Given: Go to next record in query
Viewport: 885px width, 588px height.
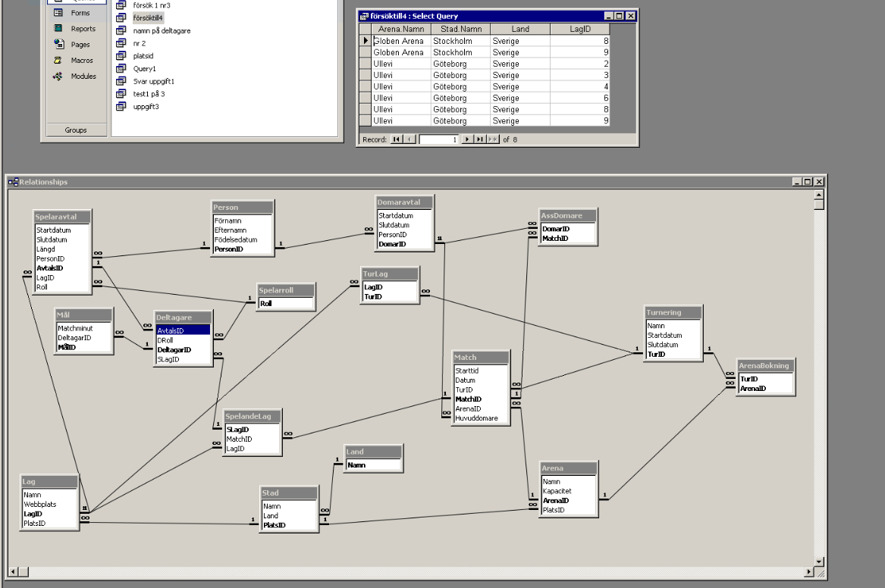Looking at the screenshot, I should click(x=467, y=139).
